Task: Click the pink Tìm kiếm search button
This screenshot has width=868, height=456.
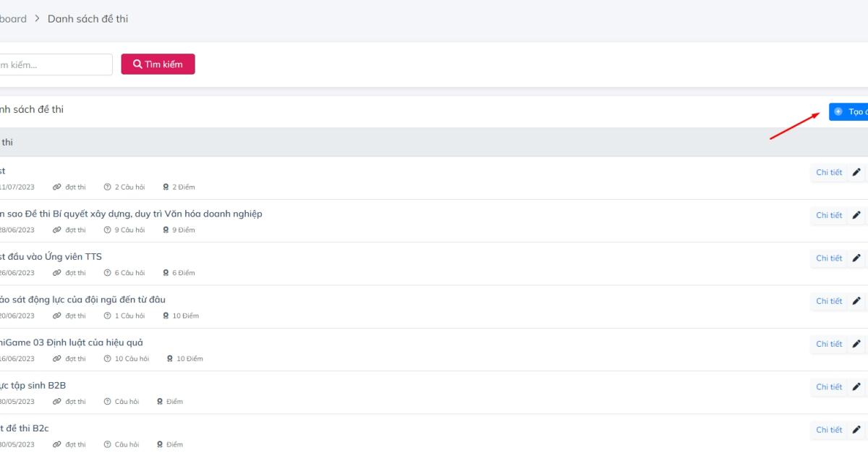Action: [158, 64]
